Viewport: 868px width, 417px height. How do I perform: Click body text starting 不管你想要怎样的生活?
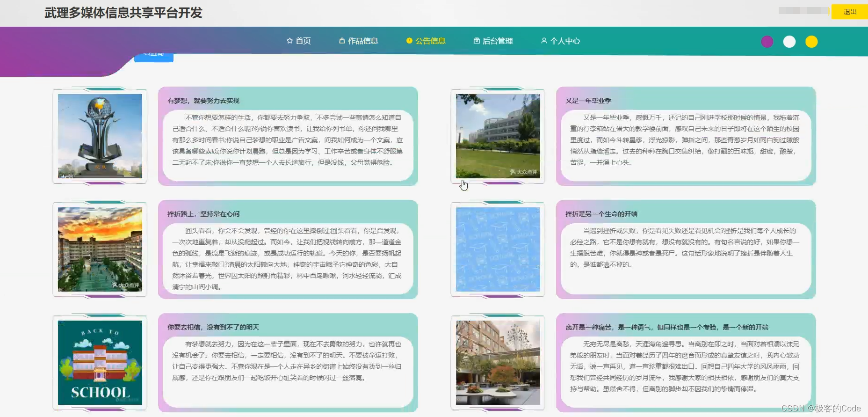tap(287, 140)
